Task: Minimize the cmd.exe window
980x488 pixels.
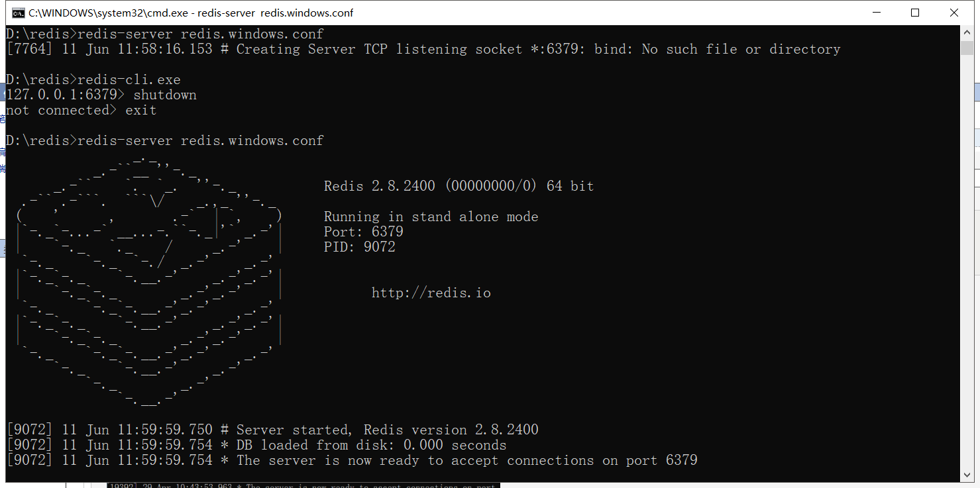Action: (x=876, y=13)
